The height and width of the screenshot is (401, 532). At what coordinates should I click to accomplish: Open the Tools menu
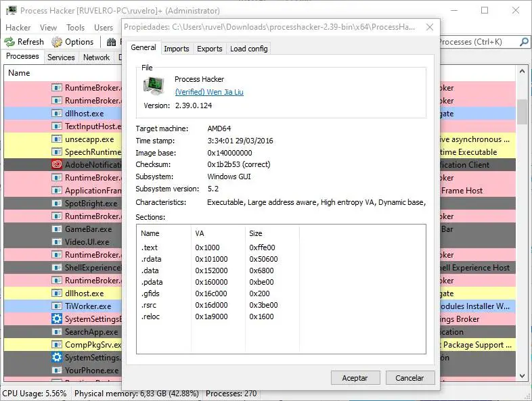(x=75, y=28)
